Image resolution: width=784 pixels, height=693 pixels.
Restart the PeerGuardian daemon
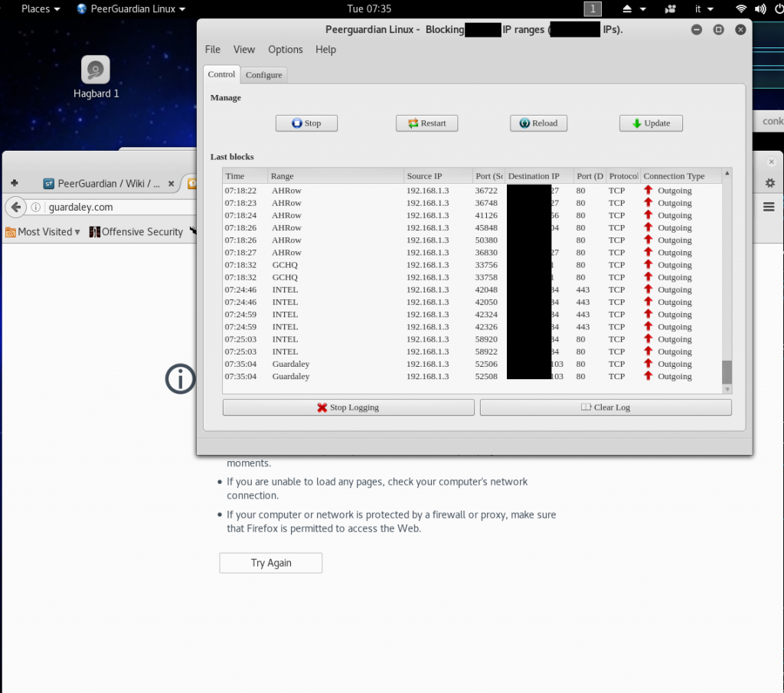coord(426,123)
